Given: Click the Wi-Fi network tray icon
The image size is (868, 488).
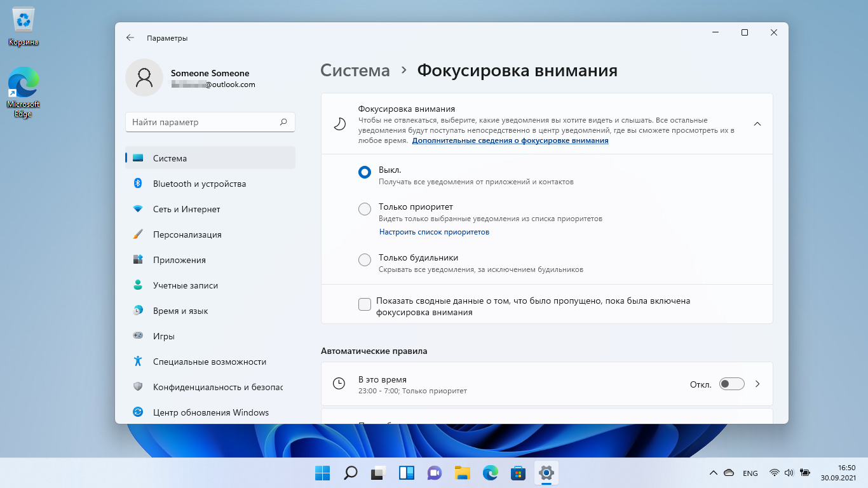Looking at the screenshot, I should 775,473.
